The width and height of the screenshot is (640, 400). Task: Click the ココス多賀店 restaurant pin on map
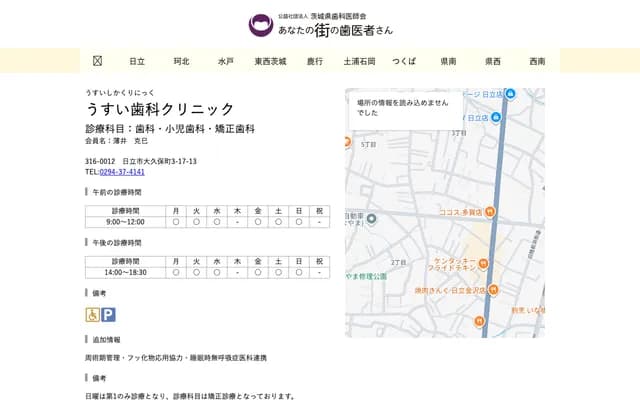click(490, 212)
